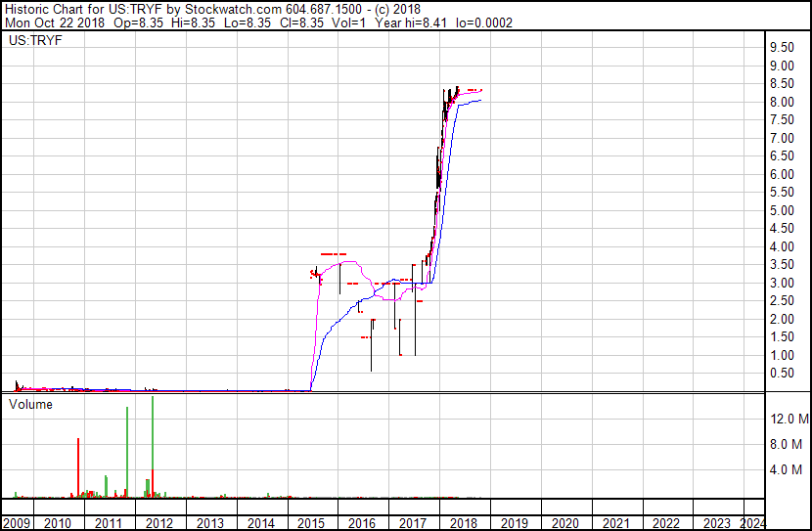
Task: Click the Vol=1 value in header
Action: (347, 22)
